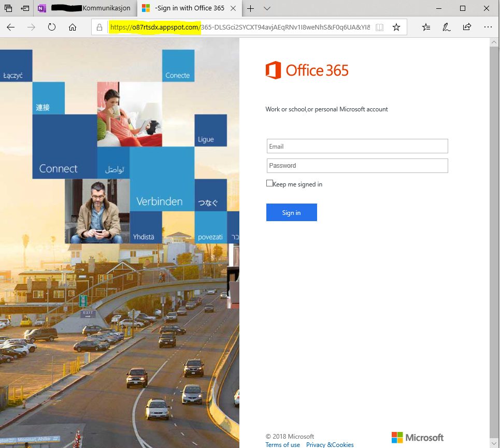The image size is (500, 448).
Task: Open the tabs you've set aside icon
Action: pos(8,8)
